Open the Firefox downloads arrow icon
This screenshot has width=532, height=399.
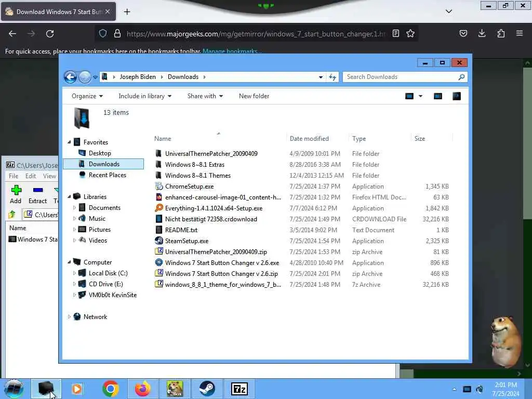pyautogui.click(x=482, y=33)
